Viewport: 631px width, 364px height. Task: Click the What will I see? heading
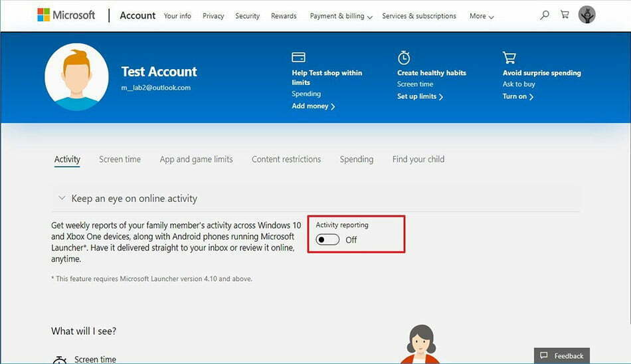84,331
